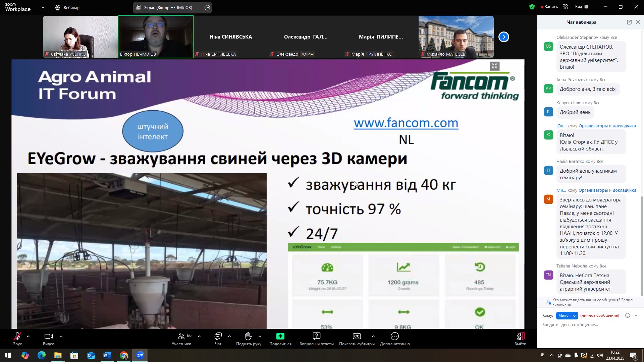Screen dimensions: 644x362
Task: Open Windows Start menu
Action: pos(8,355)
